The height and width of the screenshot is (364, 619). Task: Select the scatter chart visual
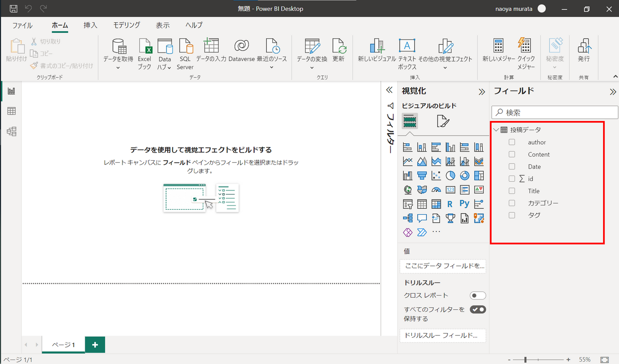tap(436, 176)
